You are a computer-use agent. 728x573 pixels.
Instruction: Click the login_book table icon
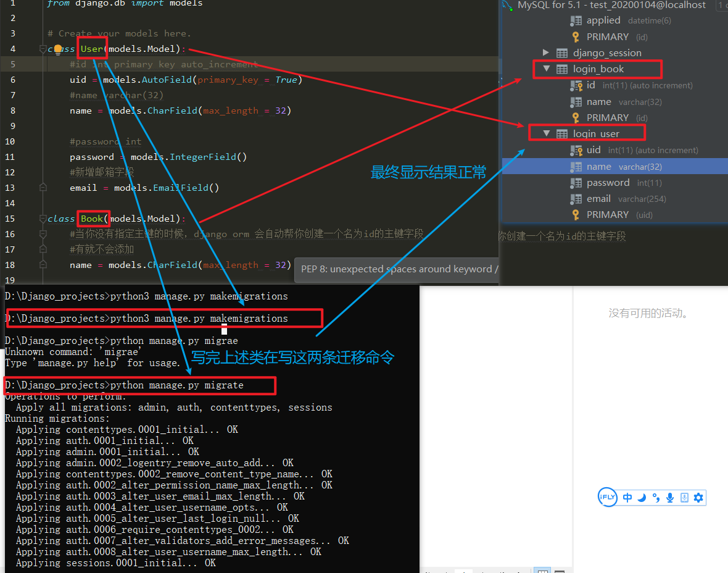tap(562, 69)
